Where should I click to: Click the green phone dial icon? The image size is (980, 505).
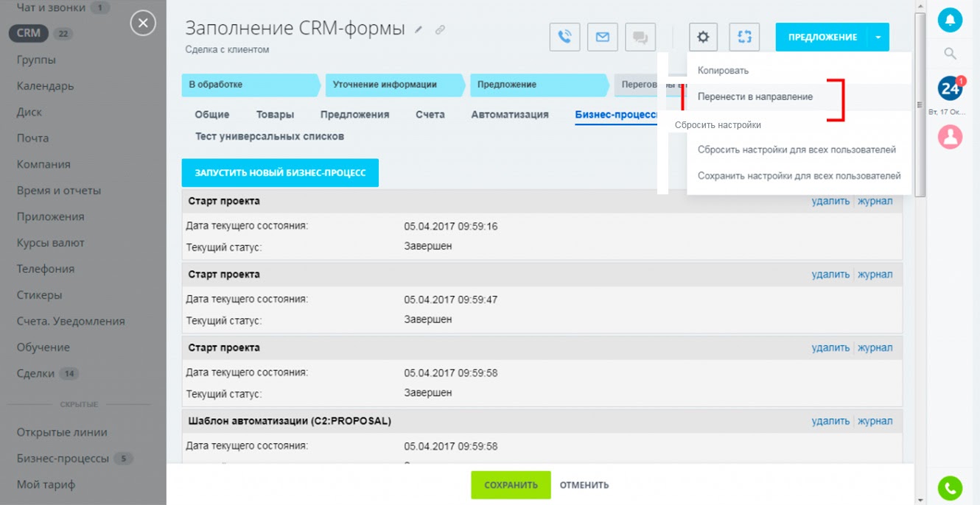pyautogui.click(x=950, y=487)
